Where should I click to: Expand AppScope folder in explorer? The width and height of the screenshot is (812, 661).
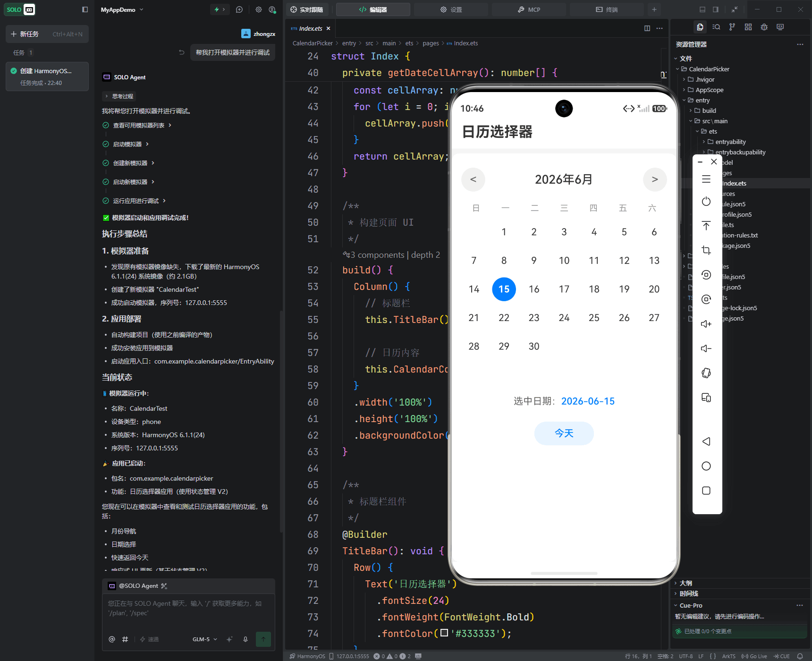pyautogui.click(x=709, y=90)
